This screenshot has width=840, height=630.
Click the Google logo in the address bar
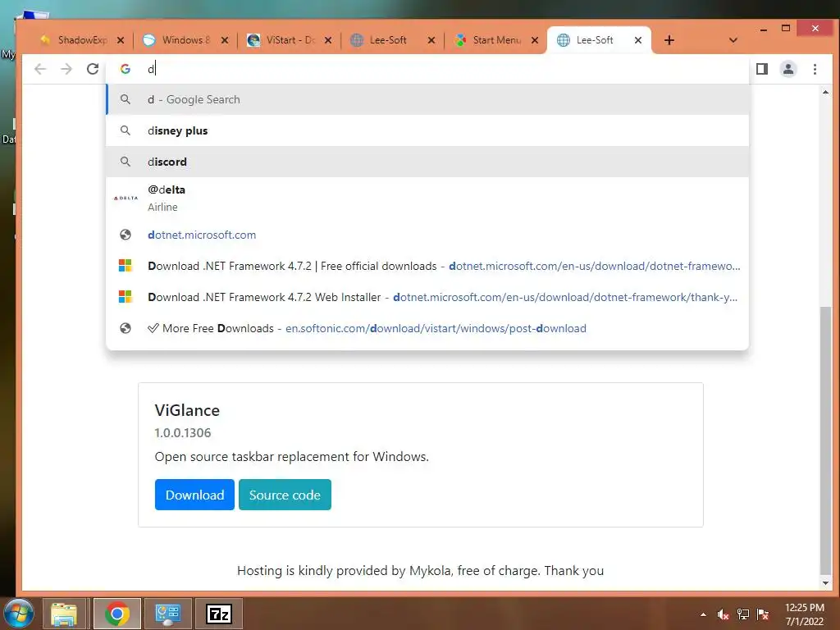click(x=126, y=69)
